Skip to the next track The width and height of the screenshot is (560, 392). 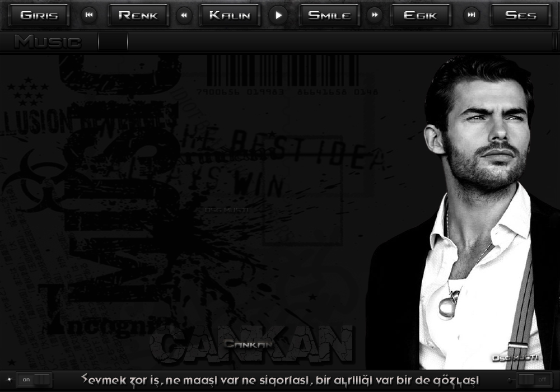coord(472,15)
